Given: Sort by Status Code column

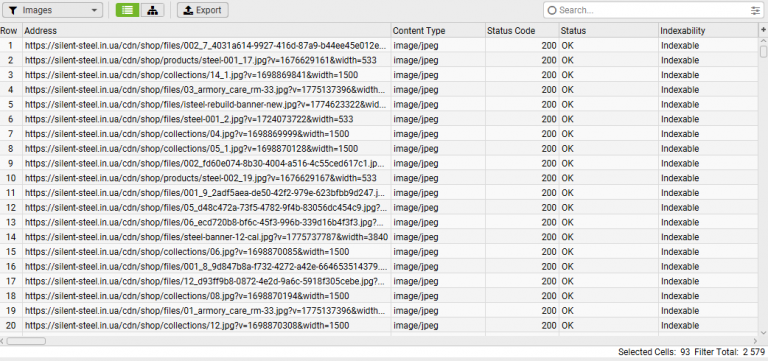Looking at the screenshot, I should tap(522, 31).
